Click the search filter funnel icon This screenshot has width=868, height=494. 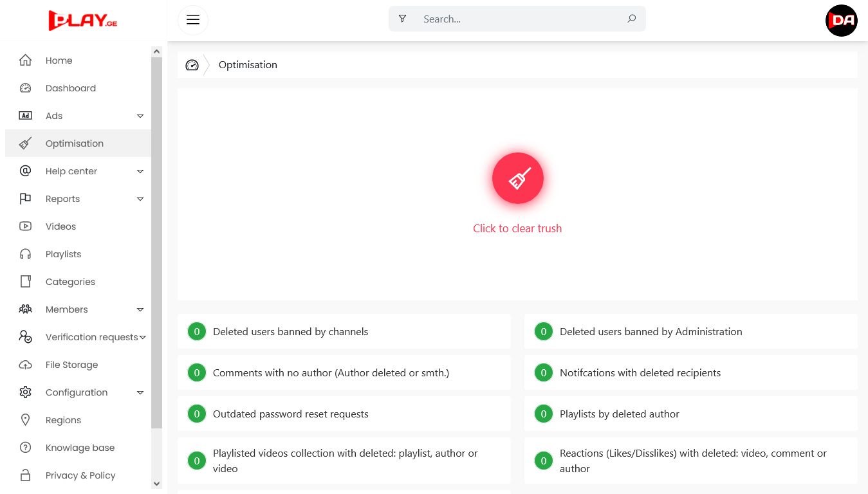(403, 19)
